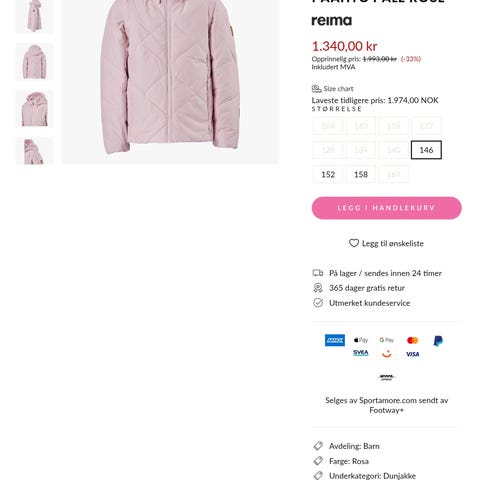The height and width of the screenshot is (480, 480).
Task: Click the delivery truck icon
Action: pyautogui.click(x=318, y=273)
